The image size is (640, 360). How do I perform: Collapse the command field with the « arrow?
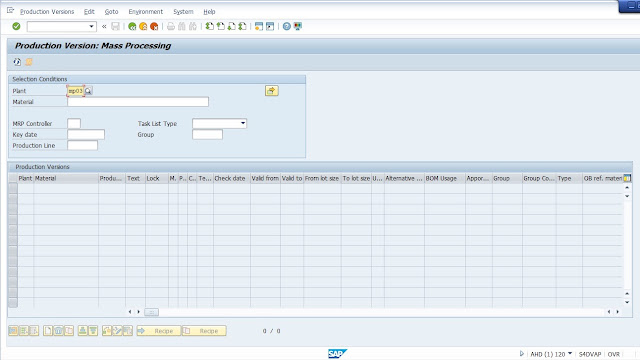click(x=104, y=27)
